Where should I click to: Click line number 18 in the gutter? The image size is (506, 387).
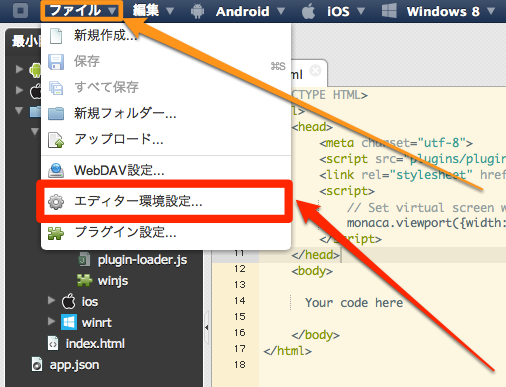click(240, 365)
